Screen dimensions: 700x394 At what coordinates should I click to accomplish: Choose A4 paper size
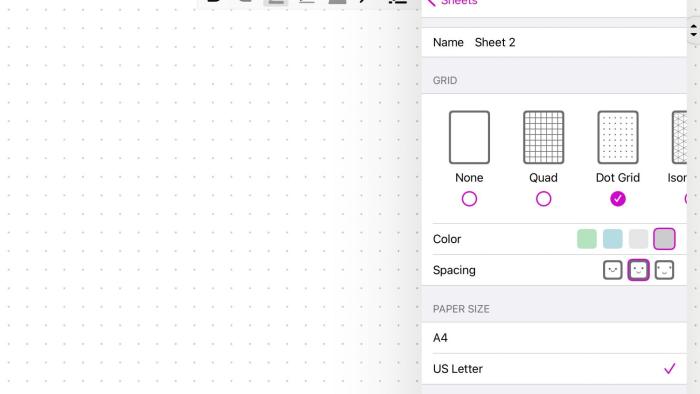(554, 338)
